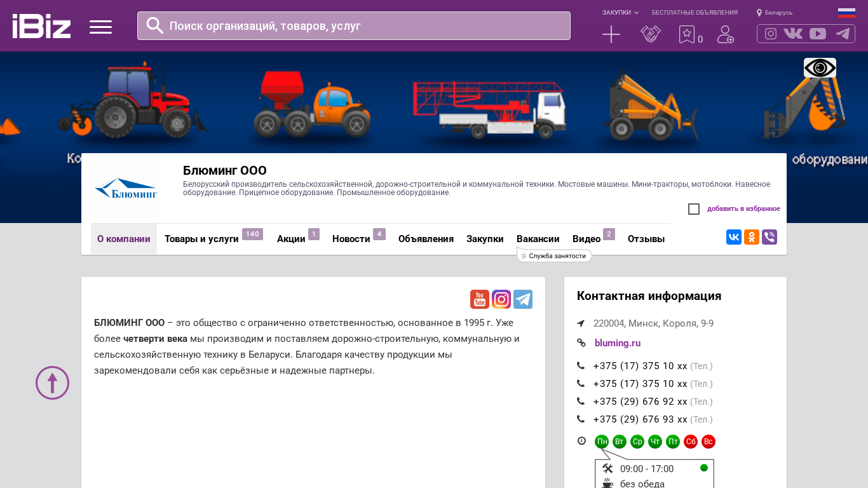Open the handshake partnership icon

[x=651, y=34]
